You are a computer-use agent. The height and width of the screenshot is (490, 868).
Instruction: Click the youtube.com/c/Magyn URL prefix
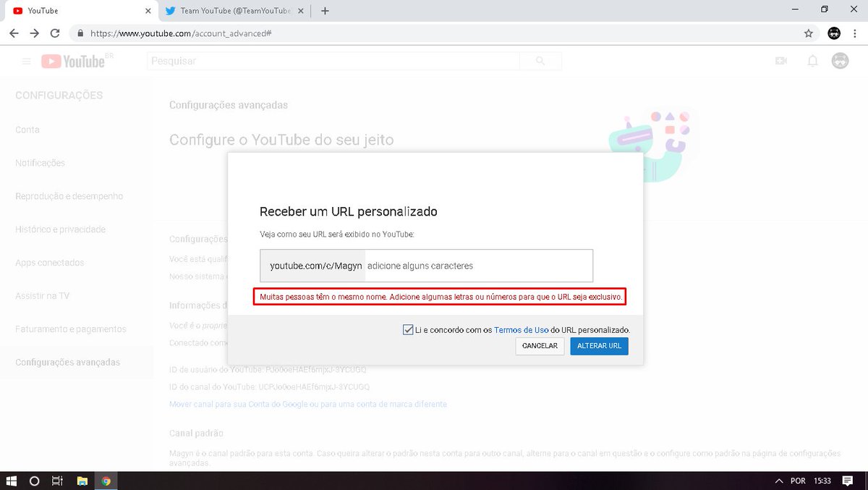pyautogui.click(x=315, y=266)
